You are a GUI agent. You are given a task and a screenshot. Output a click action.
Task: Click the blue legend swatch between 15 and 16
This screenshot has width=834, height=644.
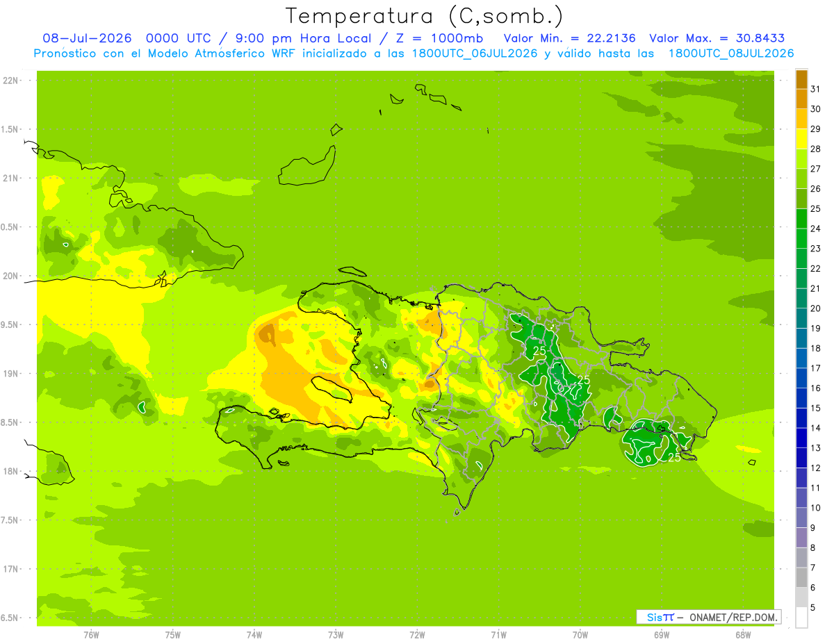point(801,398)
